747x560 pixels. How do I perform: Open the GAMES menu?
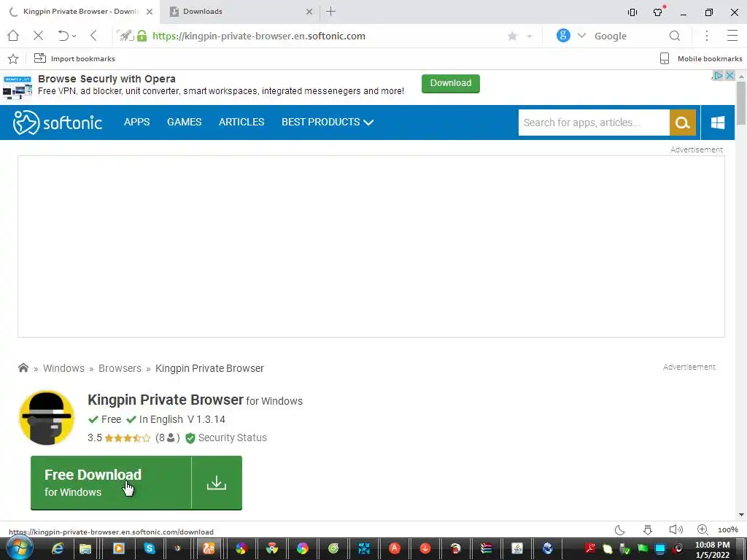(185, 122)
